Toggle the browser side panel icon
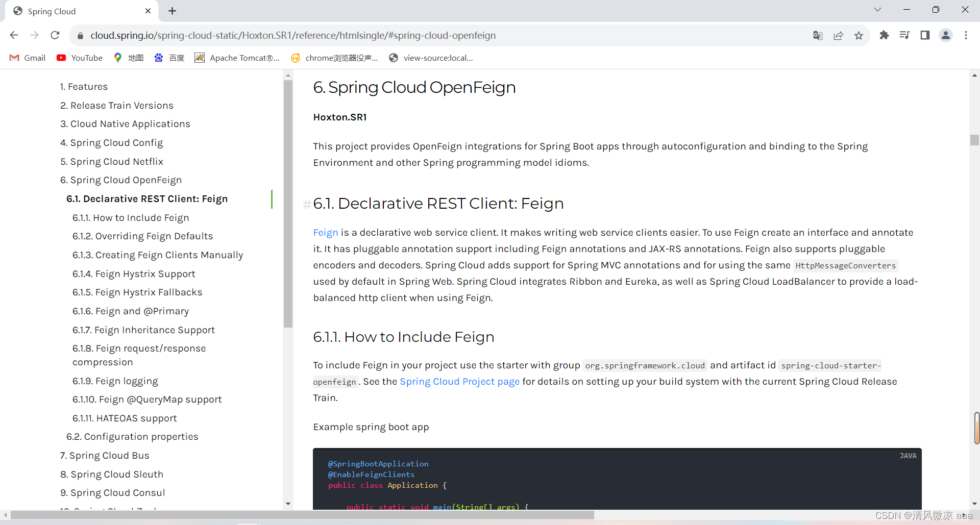Screen dimensions: 980x525 (x=925, y=35)
